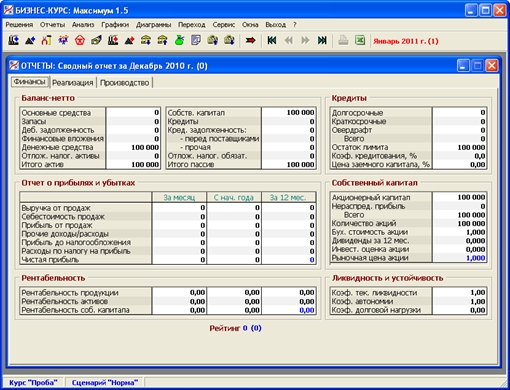The height and width of the screenshot is (390, 510).
Task: Click the printer icon in toolbar
Action: (x=343, y=41)
